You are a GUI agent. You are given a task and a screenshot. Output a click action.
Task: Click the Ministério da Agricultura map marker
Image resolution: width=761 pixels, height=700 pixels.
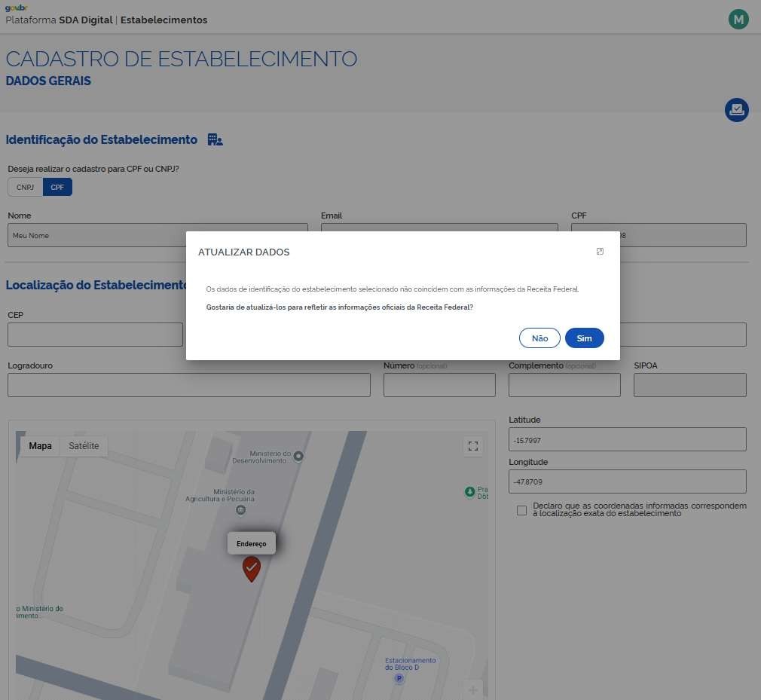(x=240, y=510)
